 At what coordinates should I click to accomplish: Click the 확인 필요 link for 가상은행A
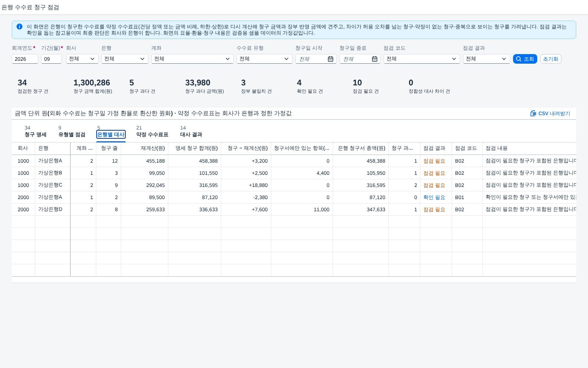click(x=434, y=197)
